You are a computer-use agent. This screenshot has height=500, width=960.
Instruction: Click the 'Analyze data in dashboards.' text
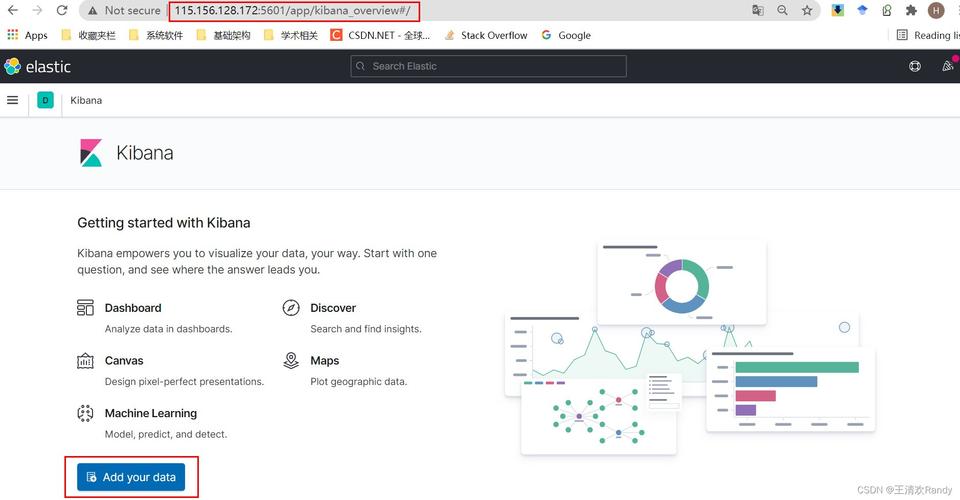pos(168,329)
